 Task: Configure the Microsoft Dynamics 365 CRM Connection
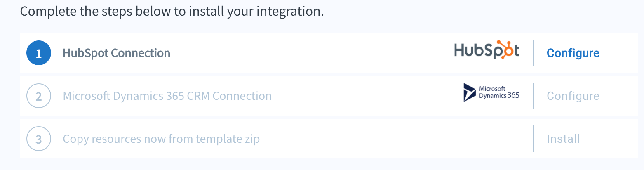click(573, 96)
